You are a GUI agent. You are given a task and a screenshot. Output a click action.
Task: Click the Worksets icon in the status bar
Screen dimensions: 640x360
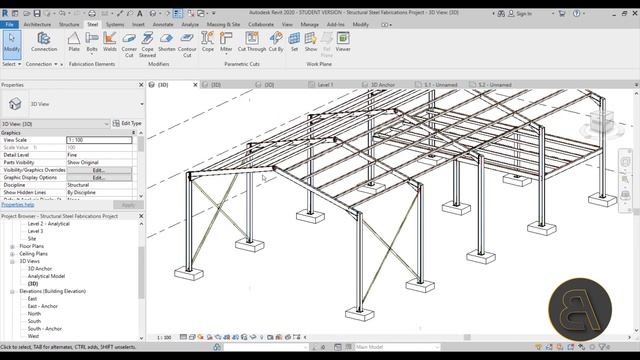point(217,347)
